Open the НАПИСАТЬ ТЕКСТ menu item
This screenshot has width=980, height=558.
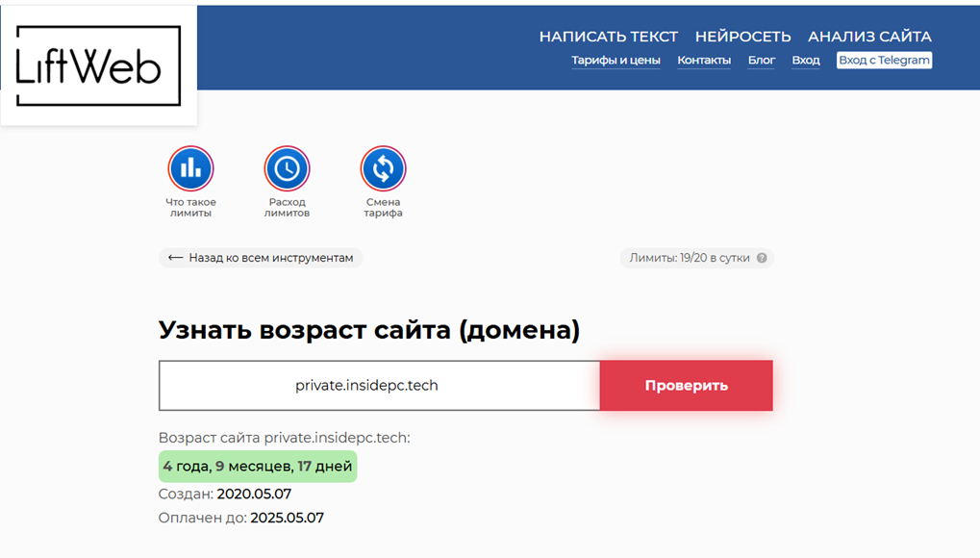tap(608, 37)
